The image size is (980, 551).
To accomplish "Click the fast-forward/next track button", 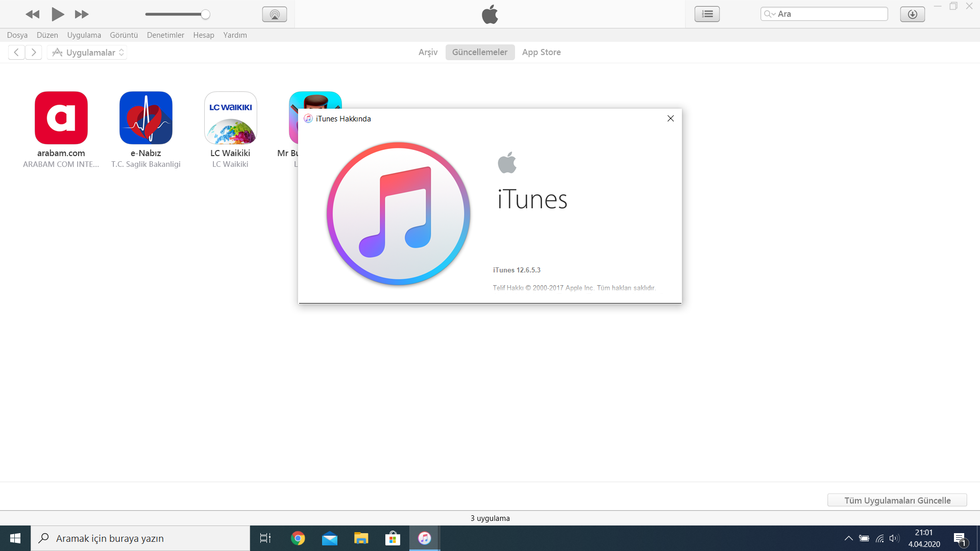I will (x=82, y=14).
